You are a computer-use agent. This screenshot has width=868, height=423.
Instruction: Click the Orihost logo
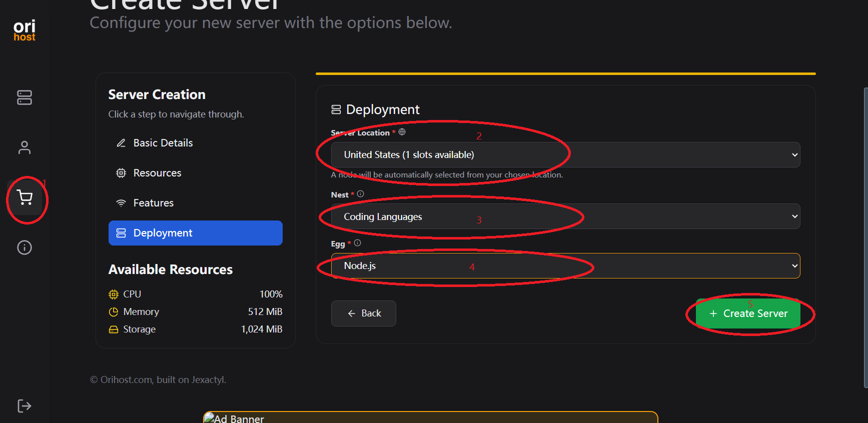(24, 30)
